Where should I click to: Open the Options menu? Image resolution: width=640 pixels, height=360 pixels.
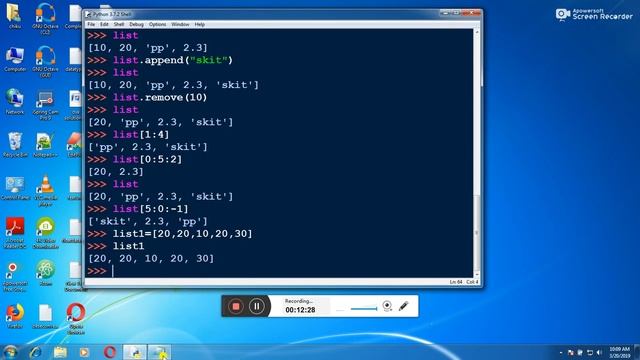pyautogui.click(x=157, y=24)
